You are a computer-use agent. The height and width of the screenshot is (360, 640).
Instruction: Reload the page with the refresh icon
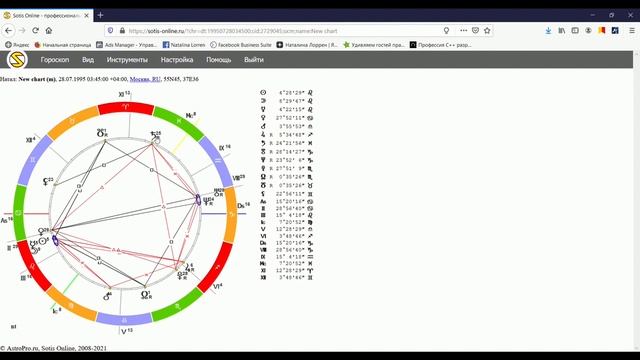36,31
